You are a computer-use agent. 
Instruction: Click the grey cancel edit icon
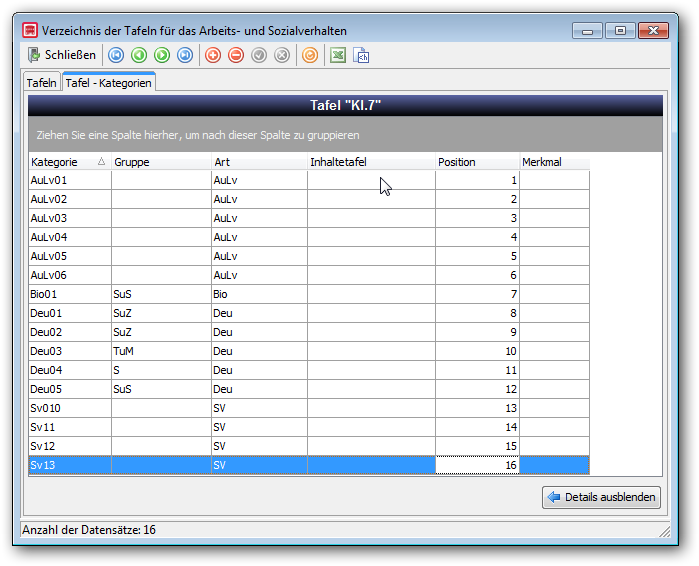click(x=282, y=55)
